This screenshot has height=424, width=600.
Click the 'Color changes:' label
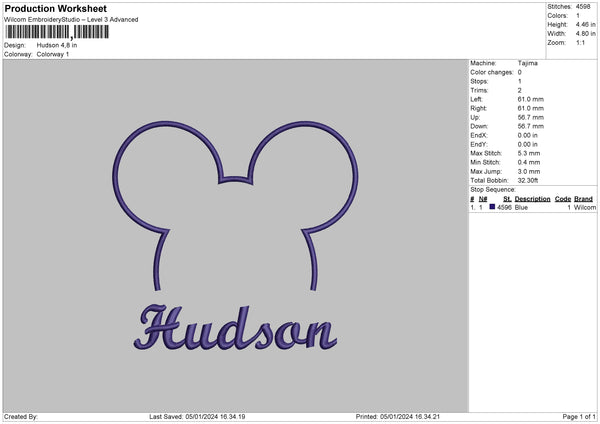[x=492, y=72]
